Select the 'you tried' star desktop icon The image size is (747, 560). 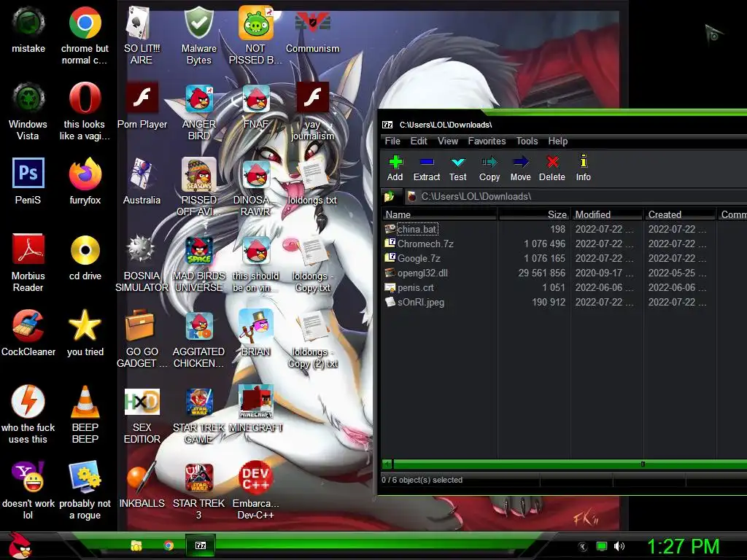pos(85,333)
